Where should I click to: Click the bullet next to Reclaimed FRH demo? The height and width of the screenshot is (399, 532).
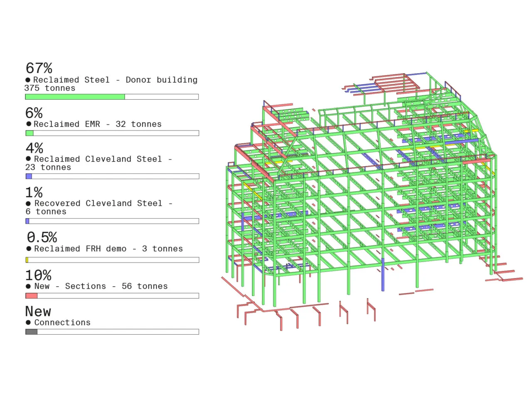(29, 249)
